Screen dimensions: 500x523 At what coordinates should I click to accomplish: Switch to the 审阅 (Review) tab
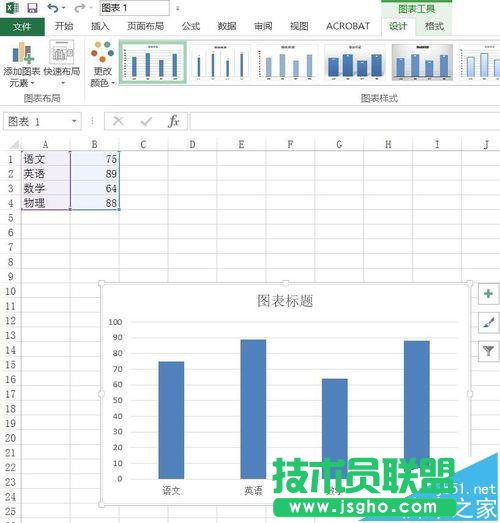[263, 26]
